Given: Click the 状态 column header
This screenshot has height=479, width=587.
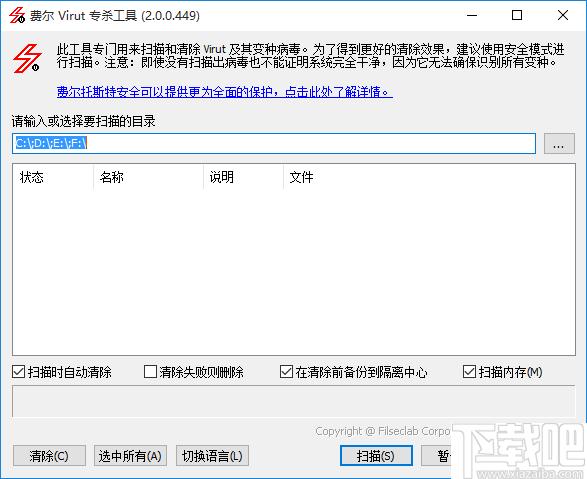Looking at the screenshot, I should pyautogui.click(x=53, y=177).
